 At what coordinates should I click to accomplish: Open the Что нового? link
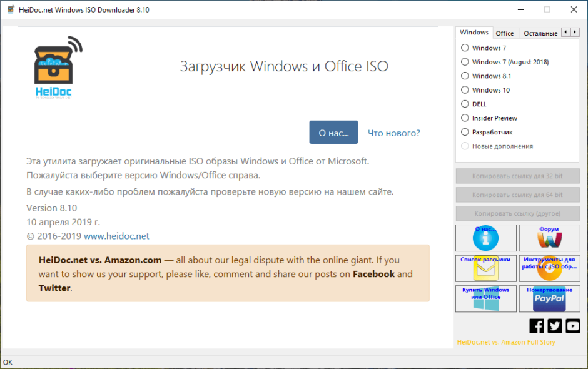(x=393, y=133)
